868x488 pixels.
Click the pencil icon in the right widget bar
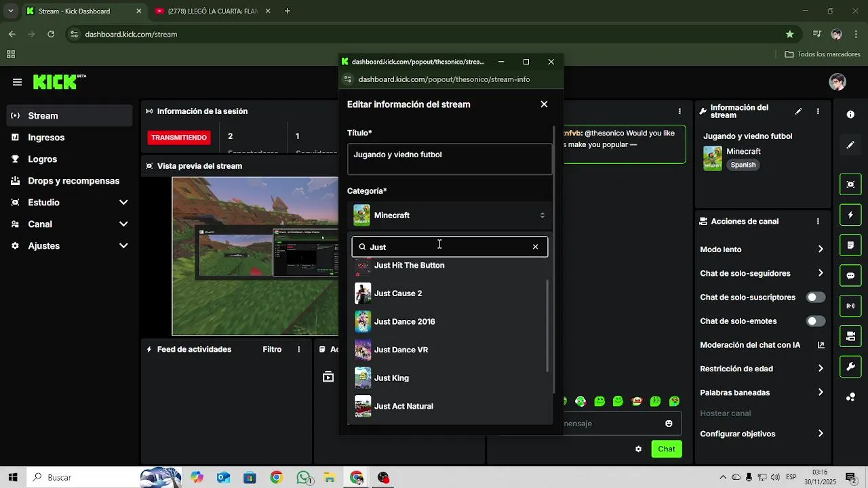(850, 145)
